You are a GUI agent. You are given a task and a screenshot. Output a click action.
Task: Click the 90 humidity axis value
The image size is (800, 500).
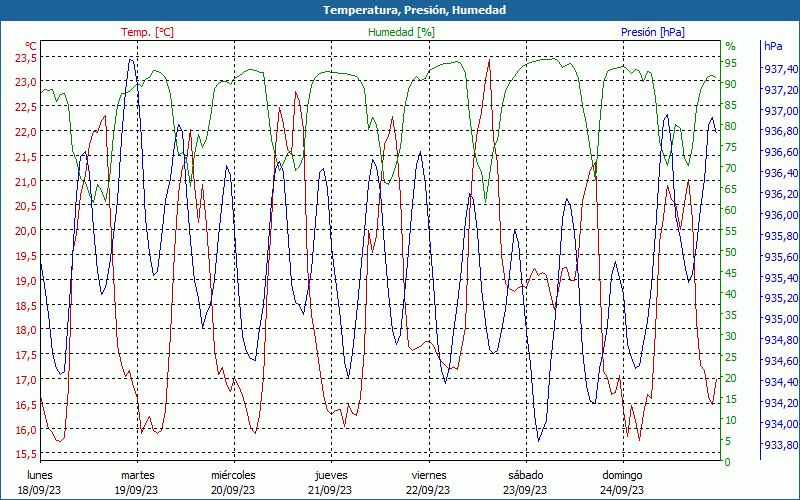[731, 84]
